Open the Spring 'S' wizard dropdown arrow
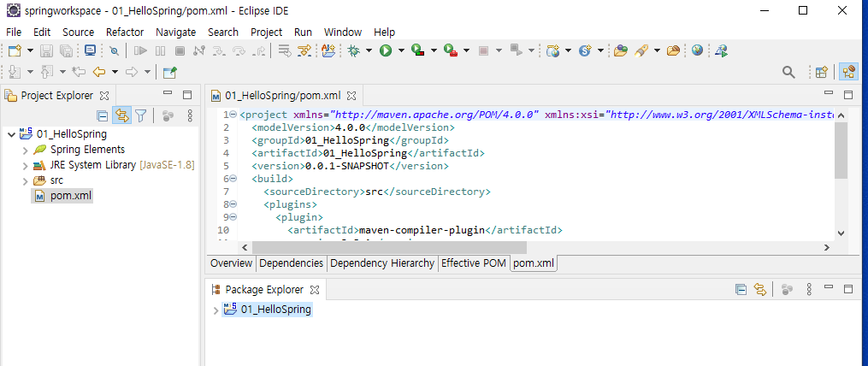 (600, 51)
